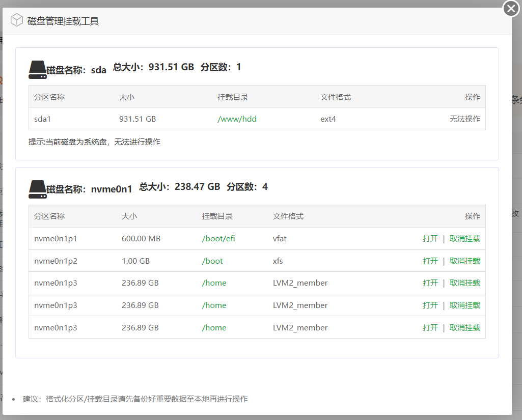
Task: Click the 分区名称 header in the sda table
Action: point(49,97)
